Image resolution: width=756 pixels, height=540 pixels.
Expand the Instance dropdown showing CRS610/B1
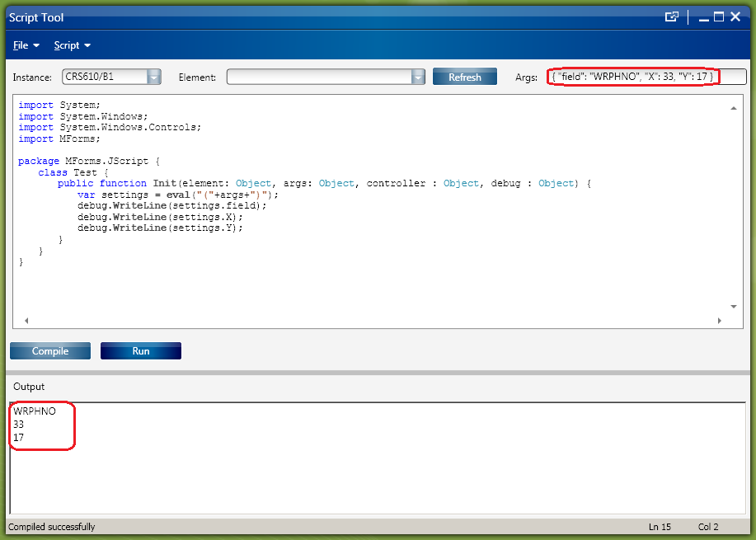click(153, 77)
